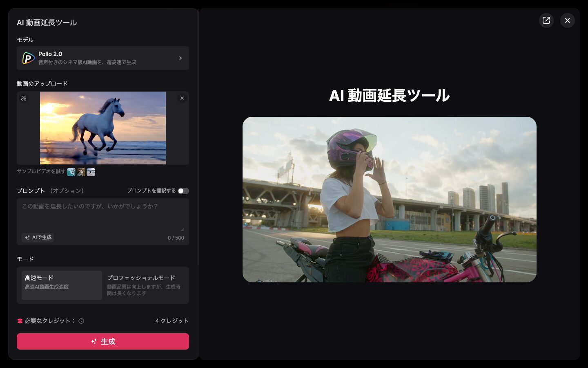Click the motorcycle helmet preview image

[390, 200]
